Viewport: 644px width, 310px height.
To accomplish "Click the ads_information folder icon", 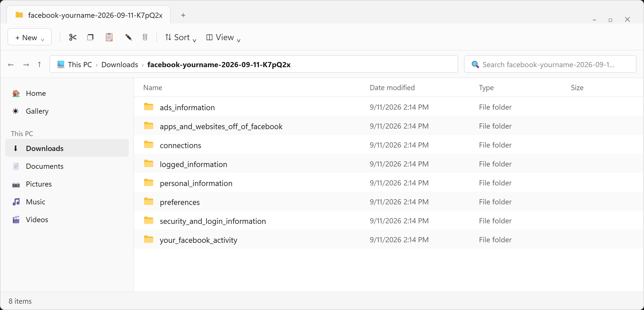I will click(x=149, y=107).
